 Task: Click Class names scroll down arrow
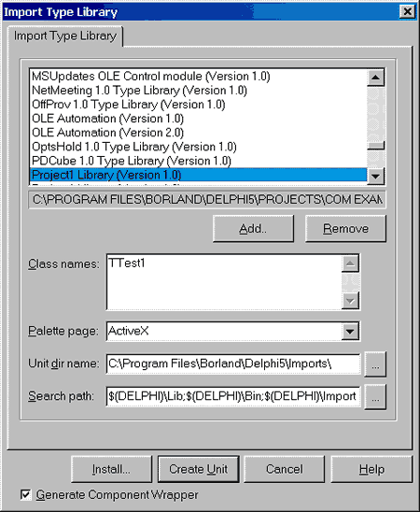click(350, 301)
